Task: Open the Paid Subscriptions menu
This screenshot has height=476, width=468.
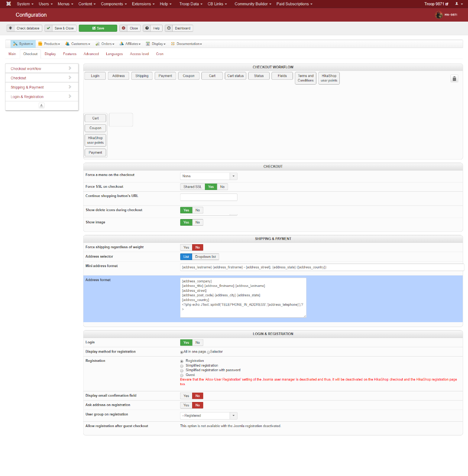Action: tap(294, 4)
